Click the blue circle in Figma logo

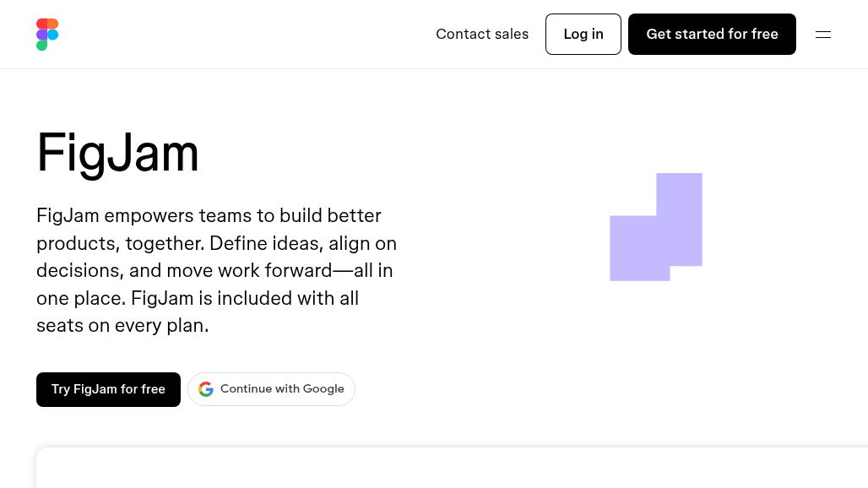52,35
